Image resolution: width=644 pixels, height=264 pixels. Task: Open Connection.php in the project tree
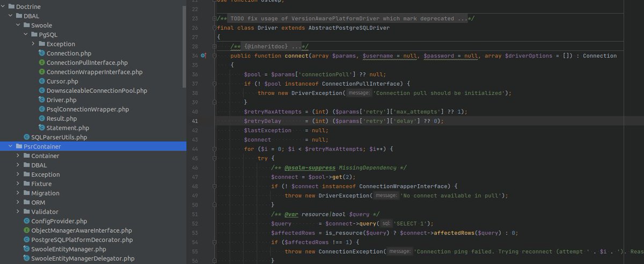[x=69, y=53]
